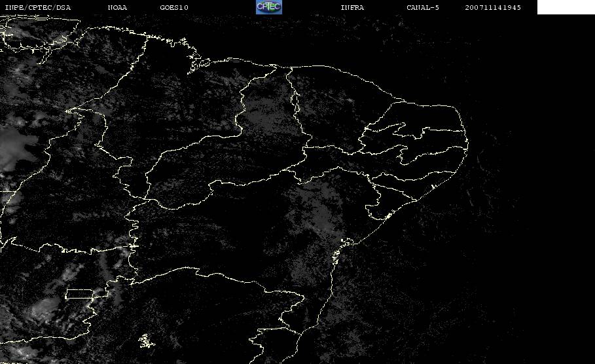Click the CPTEC logo in the header
Image resolution: width=595 pixels, height=364 pixels.
tap(268, 7)
